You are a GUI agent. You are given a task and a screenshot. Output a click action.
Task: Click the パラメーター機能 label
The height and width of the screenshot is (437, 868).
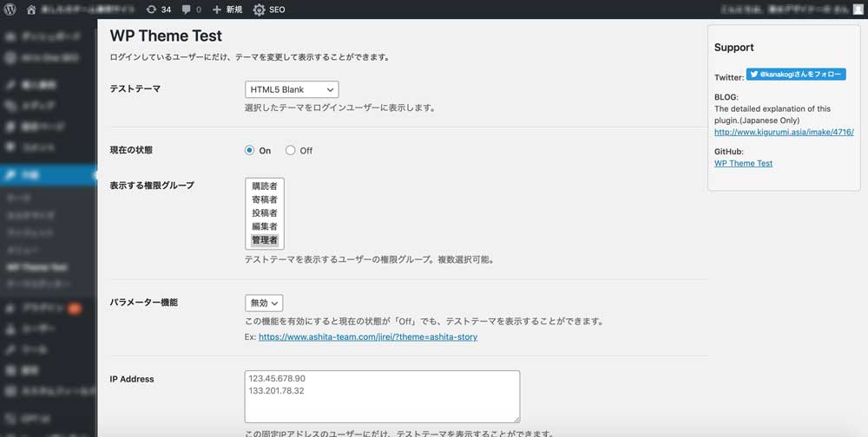coord(144,303)
